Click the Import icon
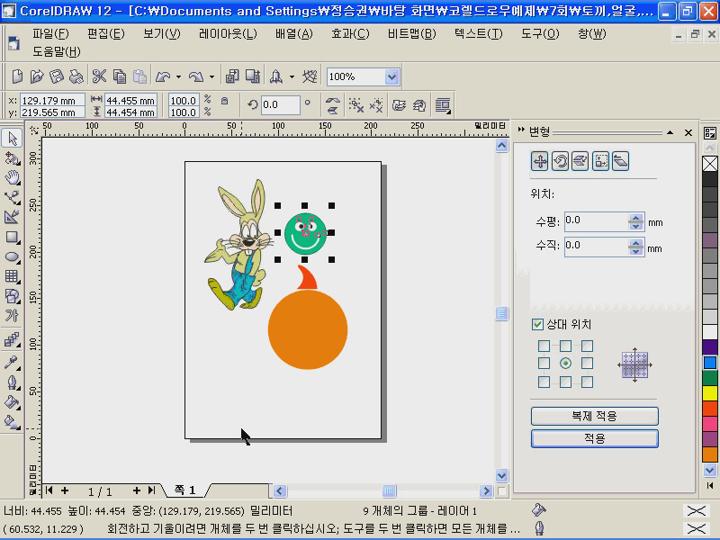 pos(232,76)
